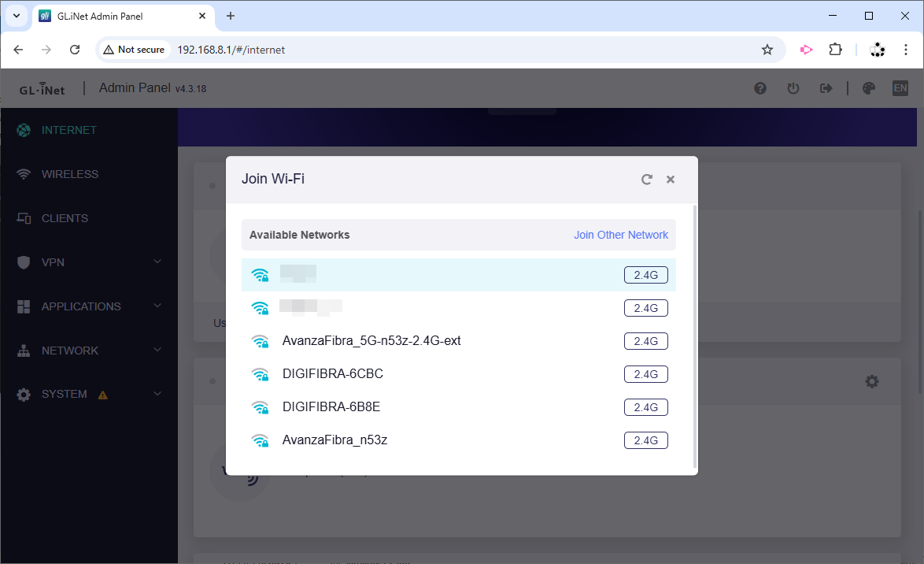Image resolution: width=924 pixels, height=564 pixels.
Task: Click the Join Other Network link
Action: 620,235
